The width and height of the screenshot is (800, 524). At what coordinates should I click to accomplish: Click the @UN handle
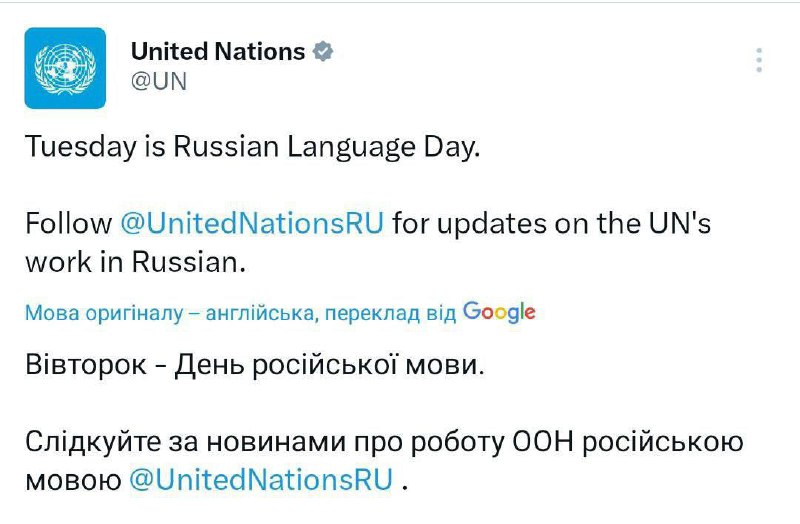point(159,82)
